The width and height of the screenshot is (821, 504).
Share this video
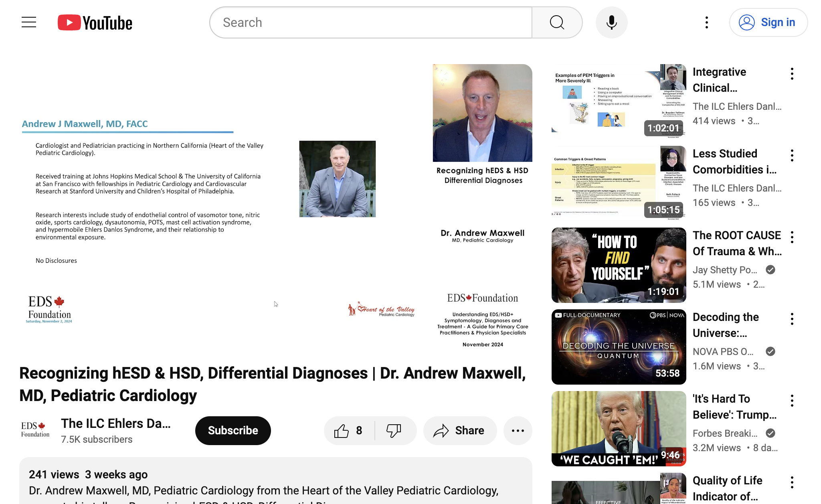coord(459,431)
